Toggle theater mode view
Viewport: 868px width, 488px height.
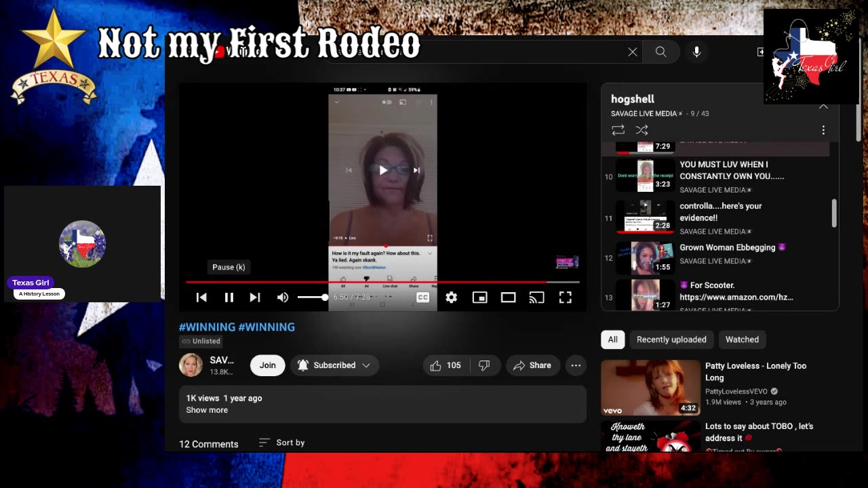[508, 298]
